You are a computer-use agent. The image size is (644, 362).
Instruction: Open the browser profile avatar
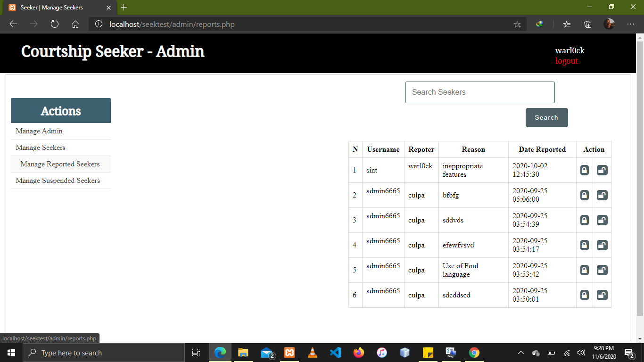point(609,24)
